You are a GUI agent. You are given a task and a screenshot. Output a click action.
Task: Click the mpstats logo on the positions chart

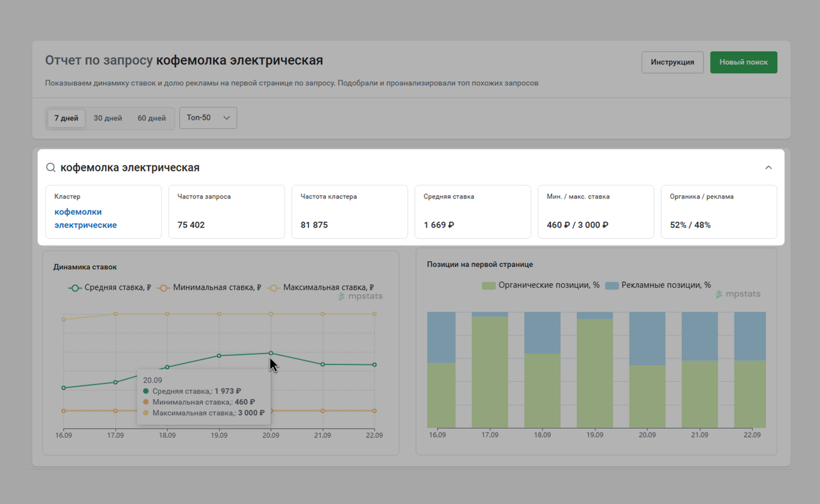pos(738,294)
